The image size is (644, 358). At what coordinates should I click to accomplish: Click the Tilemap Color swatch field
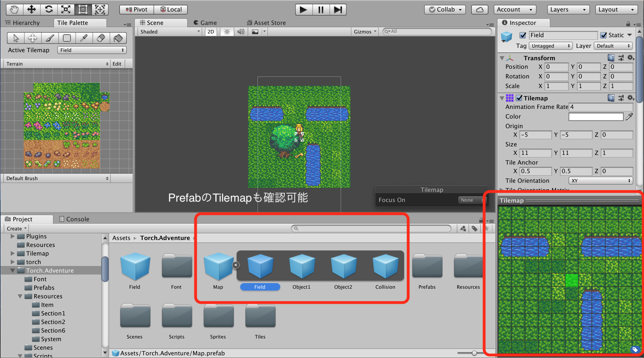pos(596,117)
